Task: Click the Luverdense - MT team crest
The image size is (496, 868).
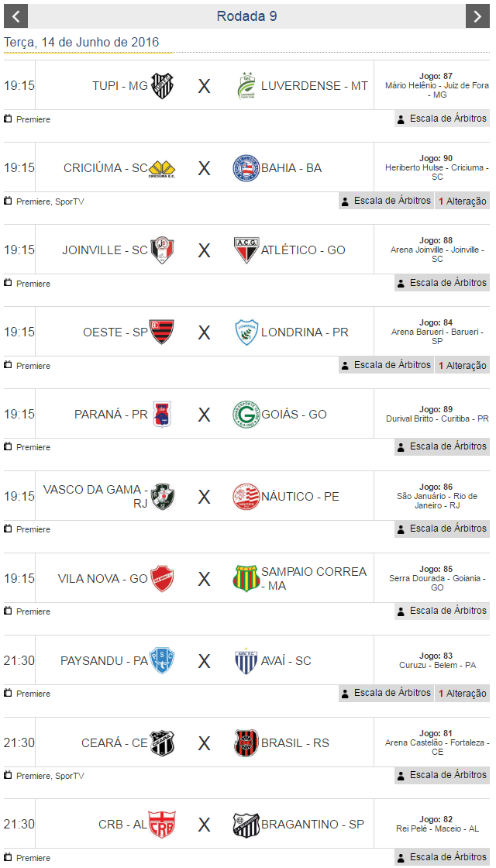Action: [x=246, y=85]
